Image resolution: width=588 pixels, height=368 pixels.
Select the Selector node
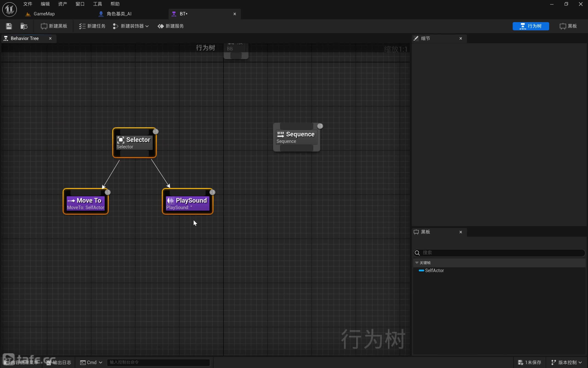[x=134, y=143]
